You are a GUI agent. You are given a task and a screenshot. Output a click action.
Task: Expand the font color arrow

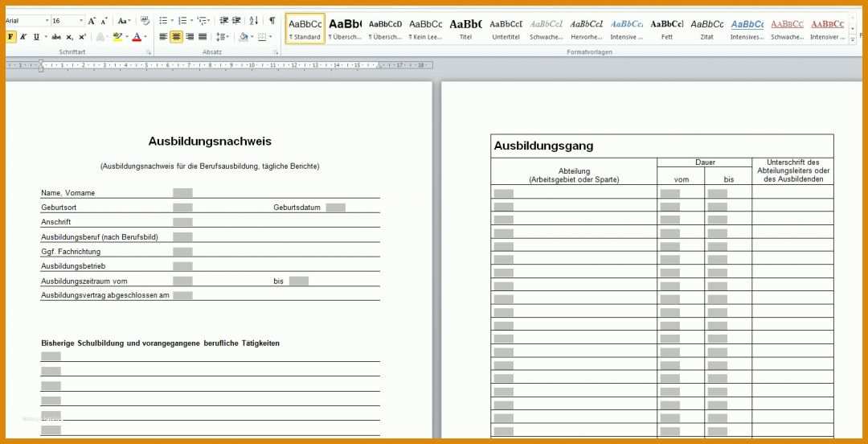coord(145,37)
